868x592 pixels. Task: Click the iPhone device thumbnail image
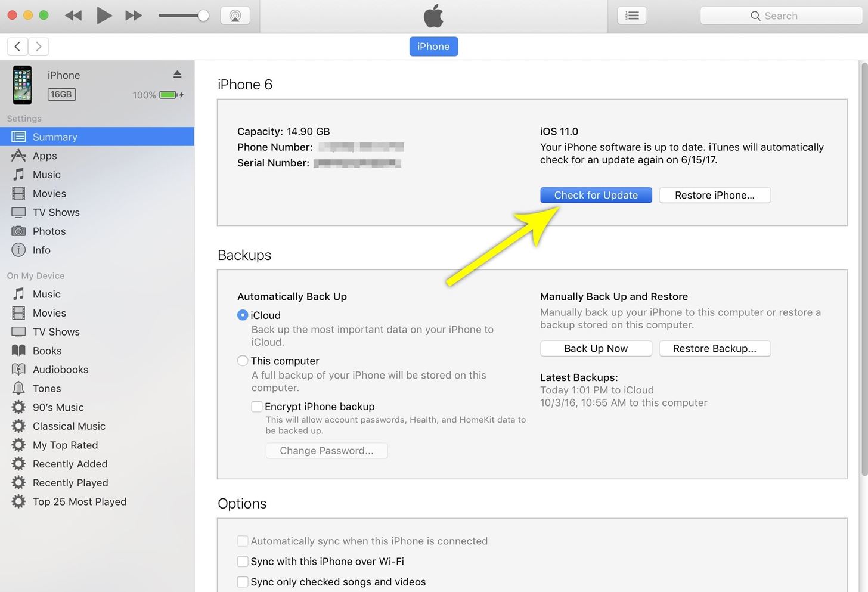[23, 85]
